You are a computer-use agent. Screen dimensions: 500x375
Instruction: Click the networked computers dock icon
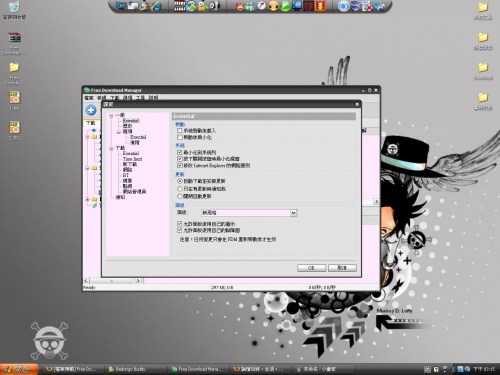point(297,6)
